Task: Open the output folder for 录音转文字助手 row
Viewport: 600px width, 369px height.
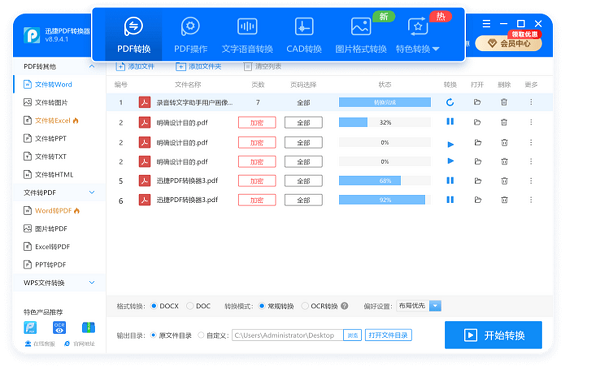Action: 477,102
